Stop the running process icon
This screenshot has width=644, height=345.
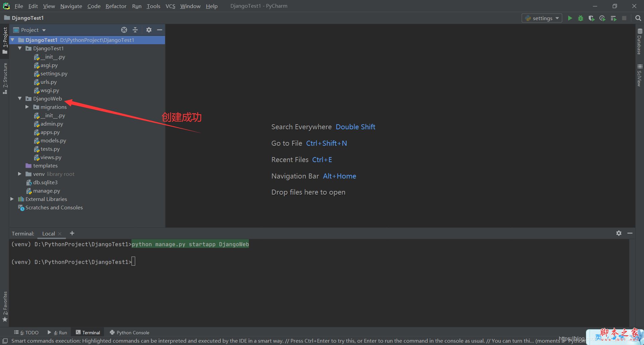[624, 18]
